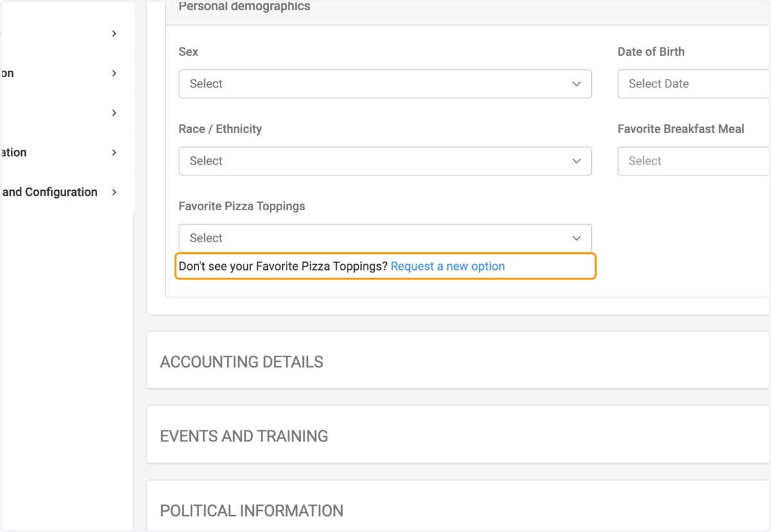The width and height of the screenshot is (771, 532).
Task: Click the Sex dropdown arrow chevron
Action: (576, 84)
